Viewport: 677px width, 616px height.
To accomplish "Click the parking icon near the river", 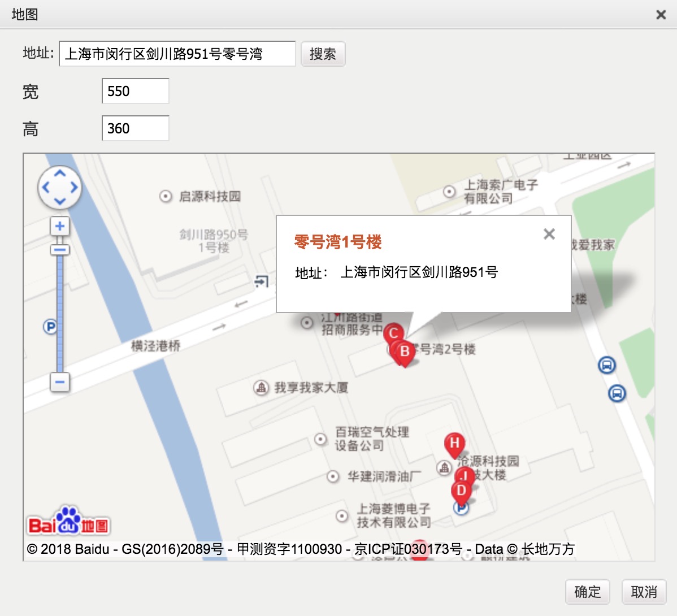I will pos(50,327).
